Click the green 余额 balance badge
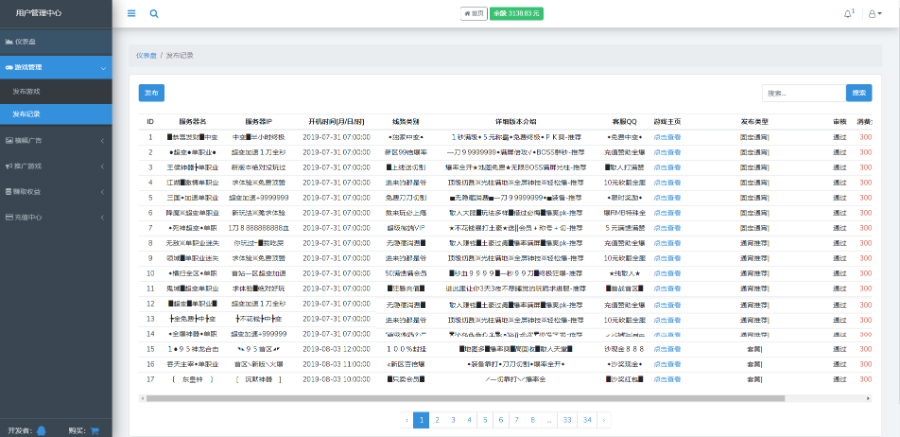This screenshot has width=900, height=437. [x=517, y=13]
